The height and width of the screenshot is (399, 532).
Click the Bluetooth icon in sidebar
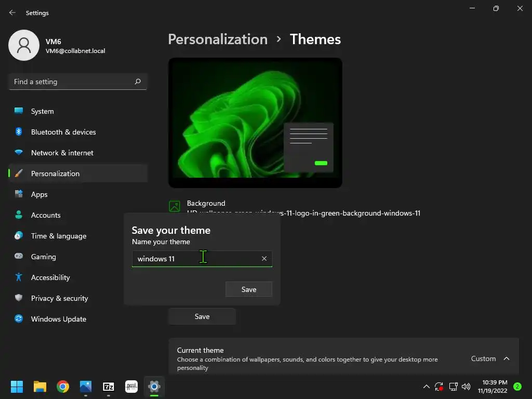click(19, 131)
